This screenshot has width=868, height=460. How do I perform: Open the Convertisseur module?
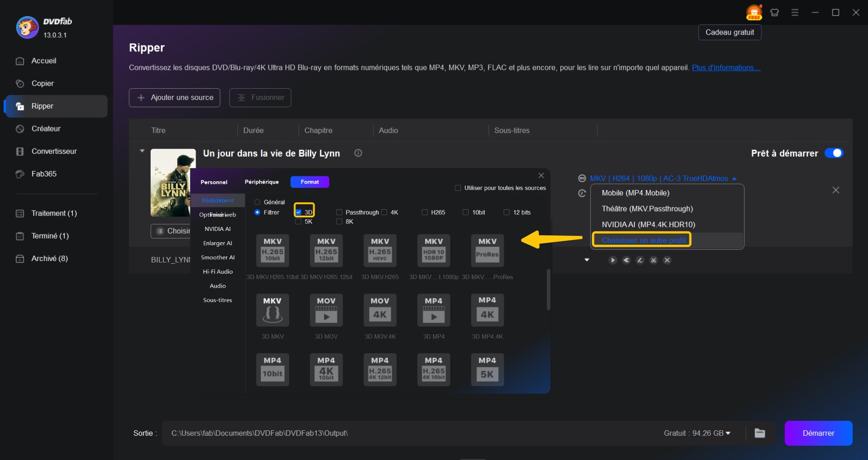click(54, 151)
